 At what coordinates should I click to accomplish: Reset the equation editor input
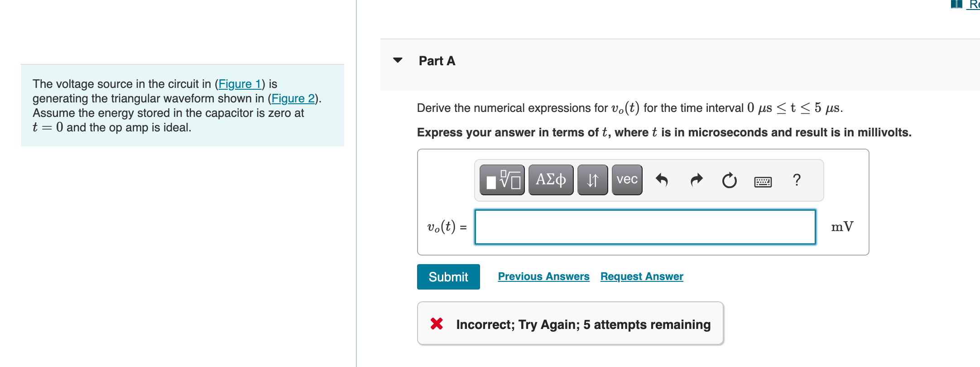pos(729,179)
